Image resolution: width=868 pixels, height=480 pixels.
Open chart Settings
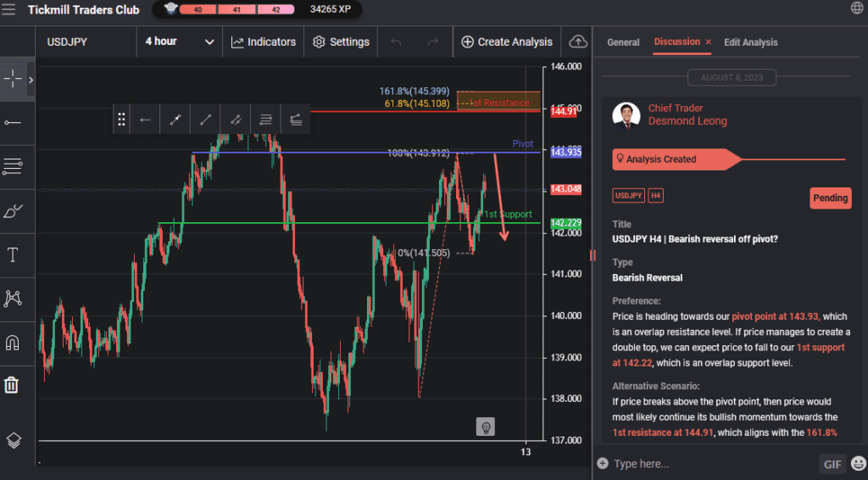coord(341,42)
